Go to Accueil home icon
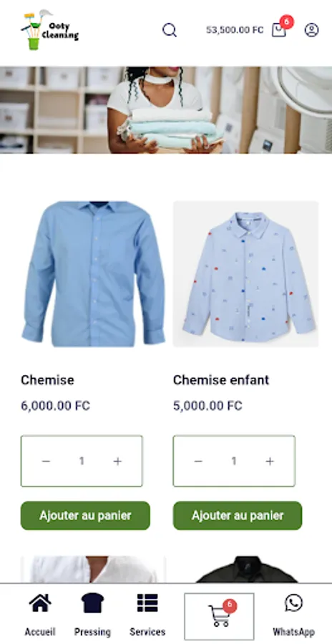This screenshot has height=644, width=332. coord(40,603)
